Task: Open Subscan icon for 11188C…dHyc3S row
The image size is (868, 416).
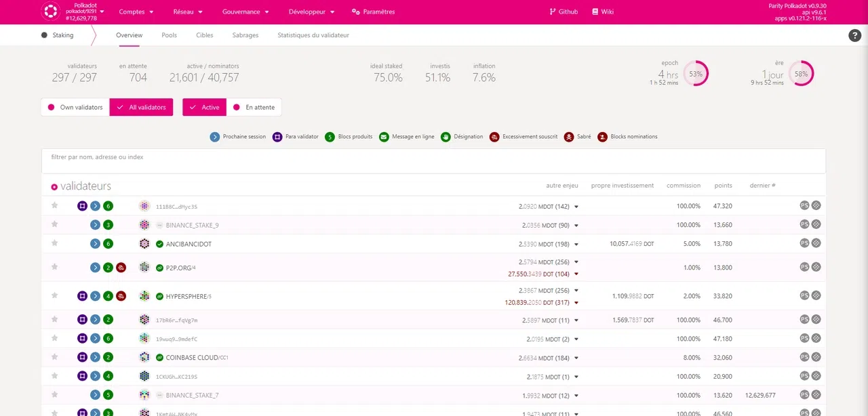Action: click(816, 205)
